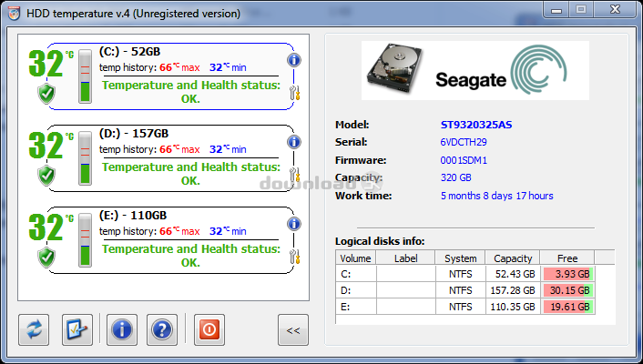
Task: Click the 157.28 GB capacity cell
Action: (513, 290)
